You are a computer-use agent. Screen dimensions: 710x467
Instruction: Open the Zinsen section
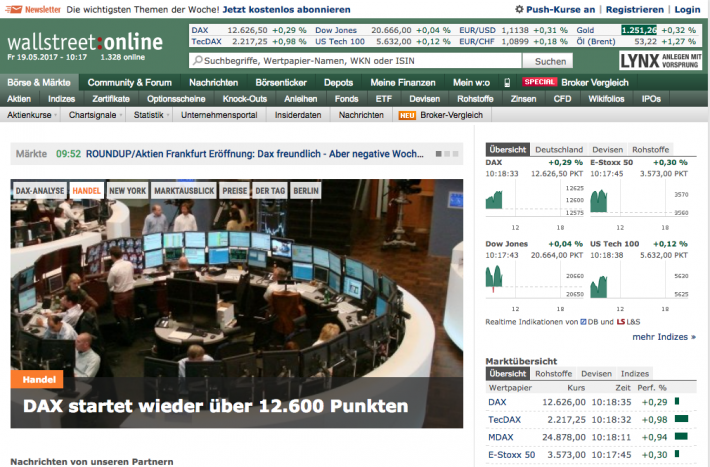pos(523,99)
